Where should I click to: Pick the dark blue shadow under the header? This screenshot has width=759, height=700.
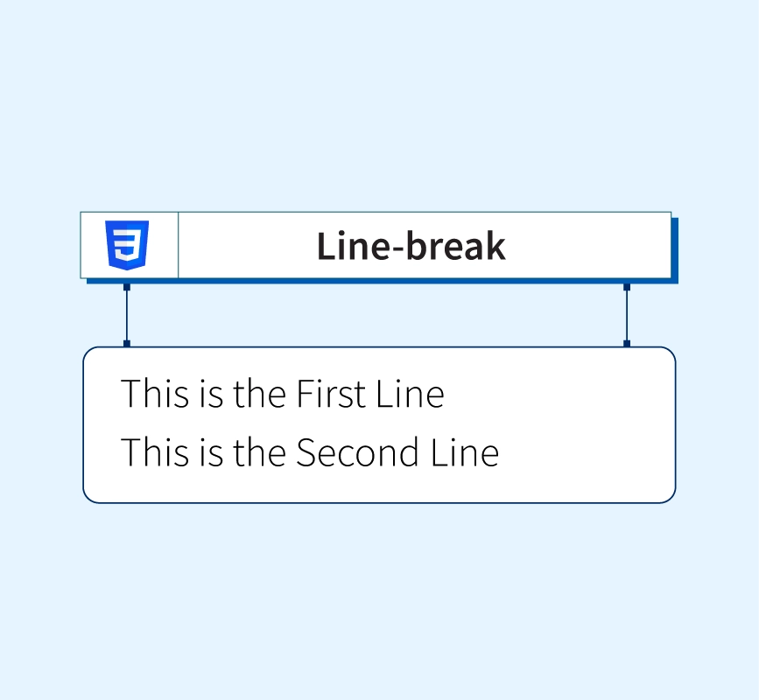click(x=385, y=281)
